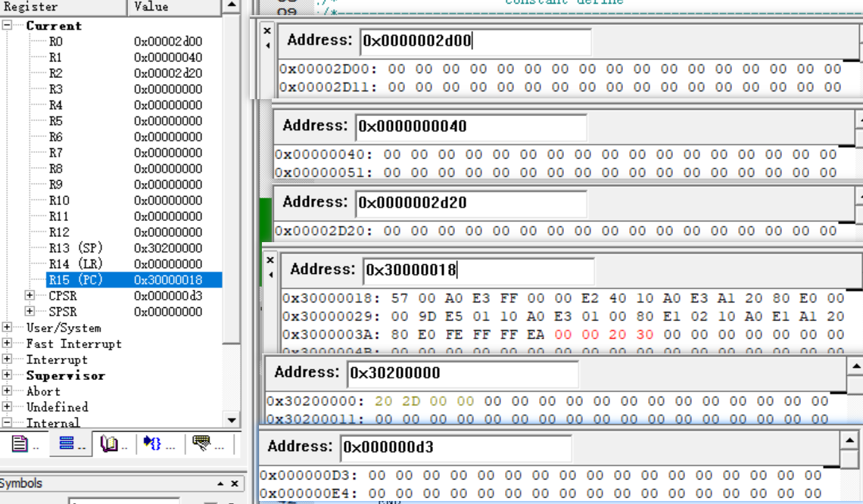This screenshot has height=504, width=863.
Task: Close the memory window at 0x30000018
Action: click(270, 260)
